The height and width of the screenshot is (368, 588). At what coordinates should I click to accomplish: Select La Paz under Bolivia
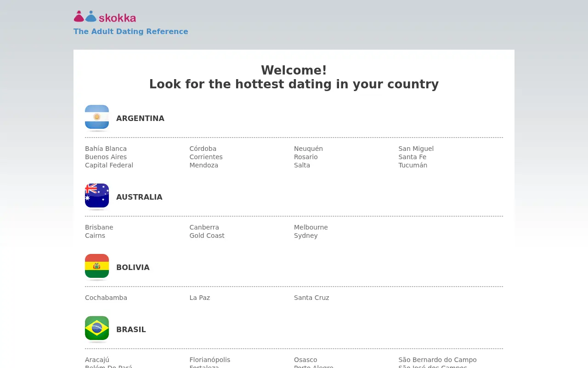pos(199,298)
